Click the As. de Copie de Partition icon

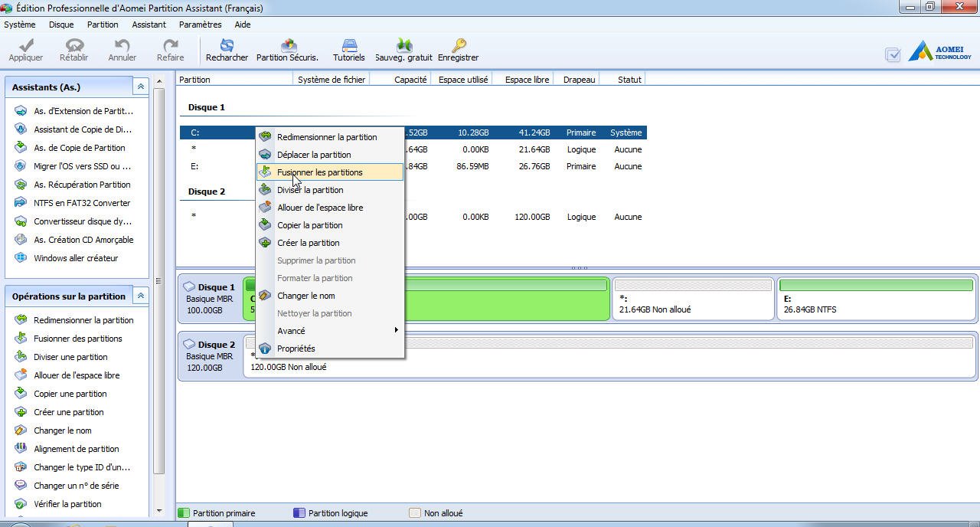tap(21, 148)
